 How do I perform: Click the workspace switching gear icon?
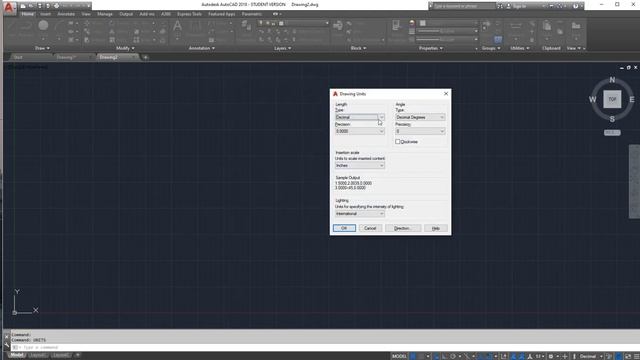click(551, 356)
